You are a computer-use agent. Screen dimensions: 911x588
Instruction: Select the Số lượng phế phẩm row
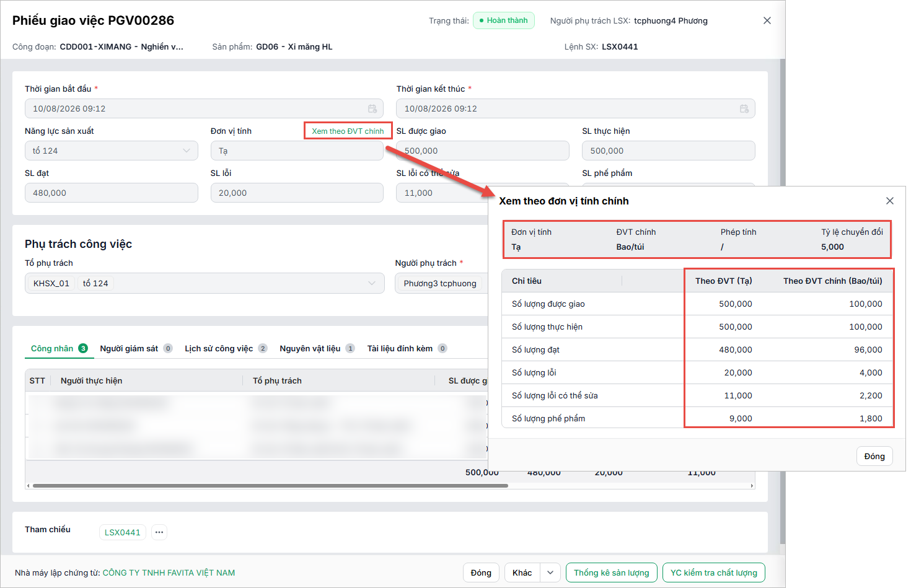[x=697, y=418]
